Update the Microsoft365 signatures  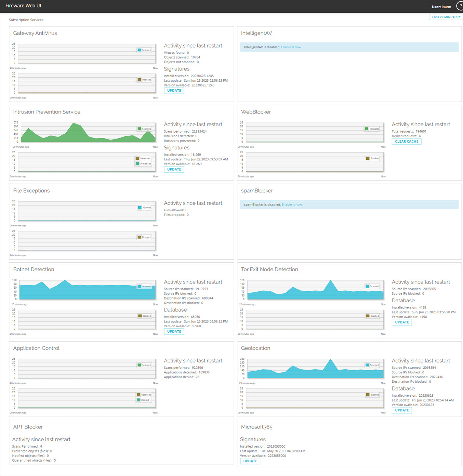pos(250,461)
